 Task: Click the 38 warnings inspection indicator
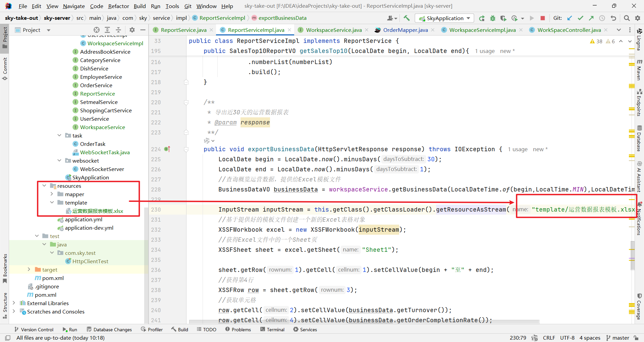point(596,41)
